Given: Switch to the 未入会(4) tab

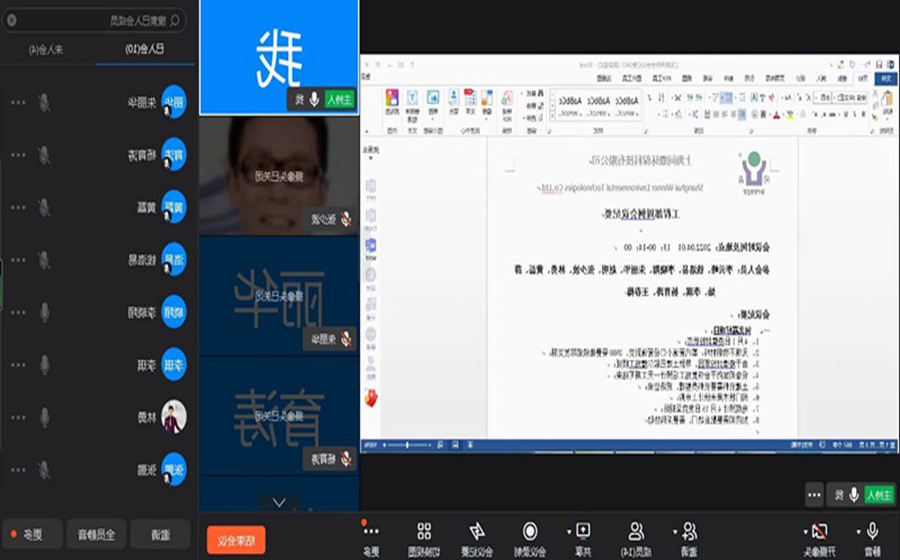Looking at the screenshot, I should pyautogui.click(x=47, y=49).
